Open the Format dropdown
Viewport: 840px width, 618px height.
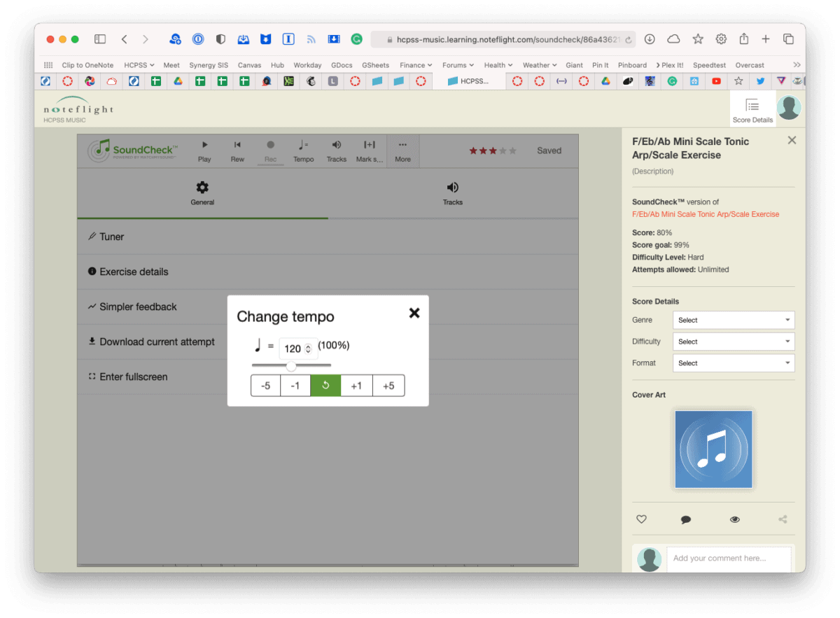click(734, 363)
